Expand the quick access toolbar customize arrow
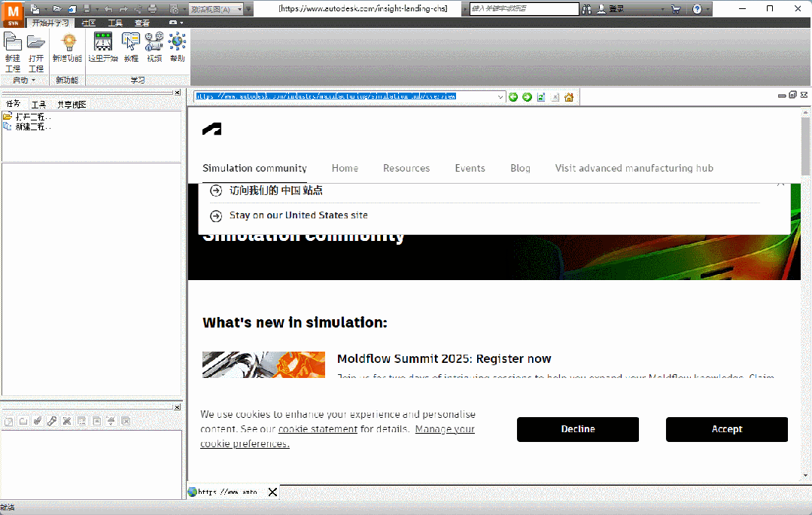The width and height of the screenshot is (812, 515). click(248, 9)
